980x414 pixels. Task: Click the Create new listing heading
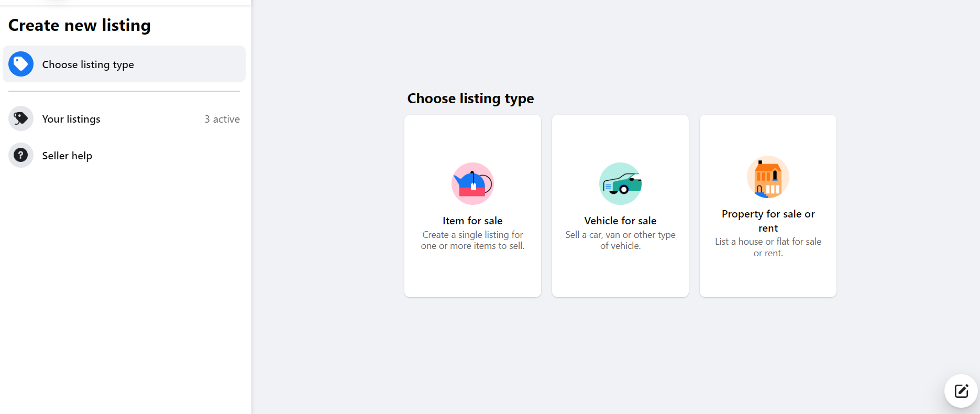(x=80, y=25)
